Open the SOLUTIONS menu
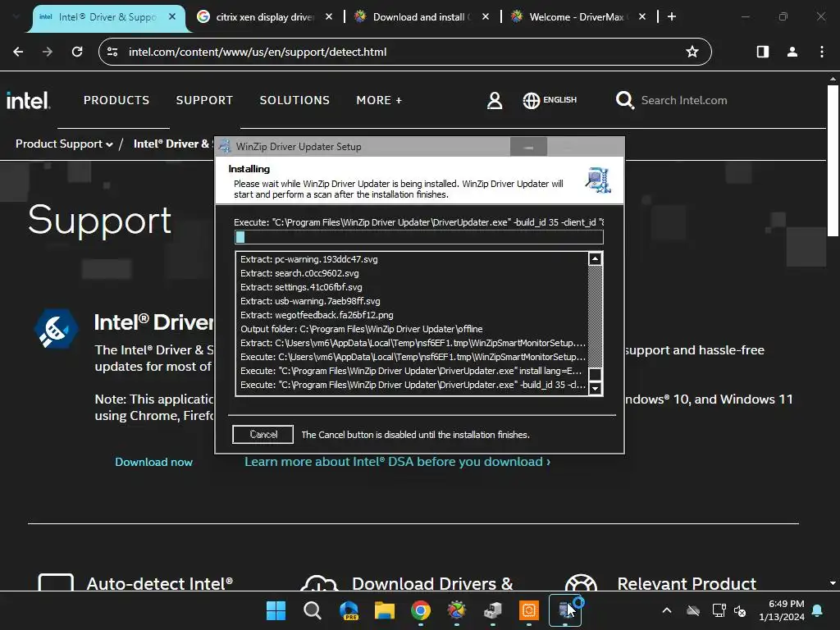This screenshot has width=840, height=630. click(294, 100)
